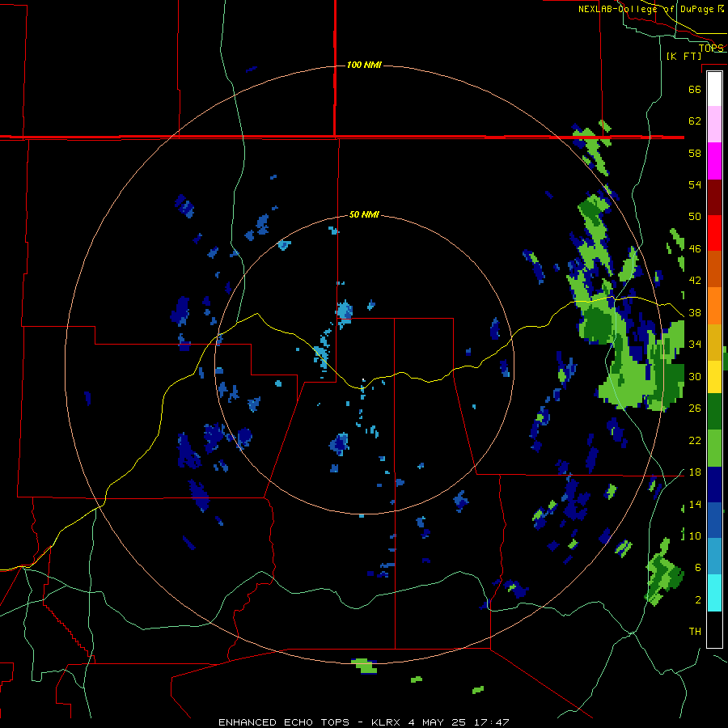This screenshot has height=728, width=728.
Task: Click the 100 NMI range ring label
Action: coord(364,65)
